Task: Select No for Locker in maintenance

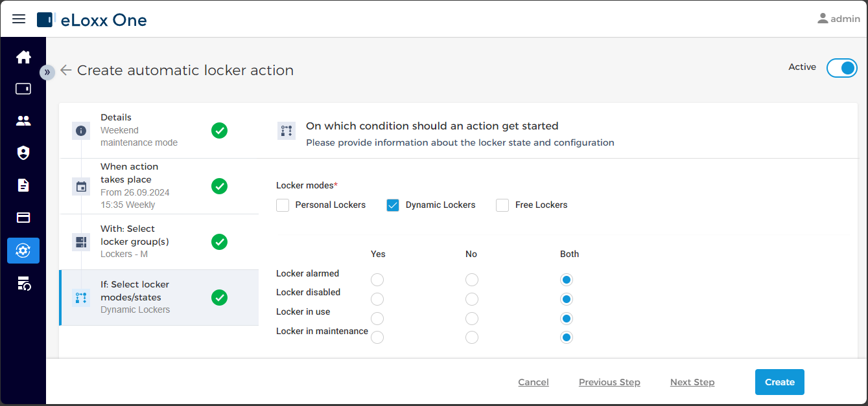Action: (x=472, y=337)
